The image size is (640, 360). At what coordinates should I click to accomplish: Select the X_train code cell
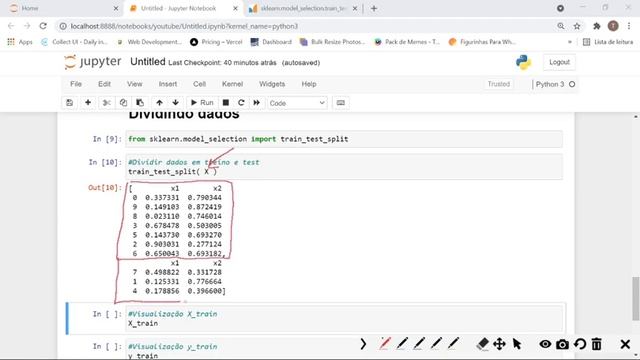click(344, 318)
